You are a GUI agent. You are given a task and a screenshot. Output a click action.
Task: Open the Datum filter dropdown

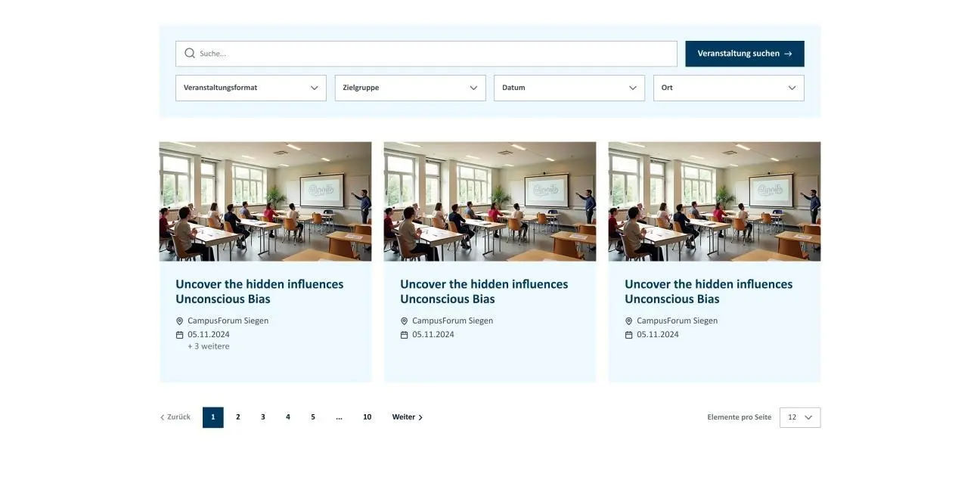pos(569,88)
